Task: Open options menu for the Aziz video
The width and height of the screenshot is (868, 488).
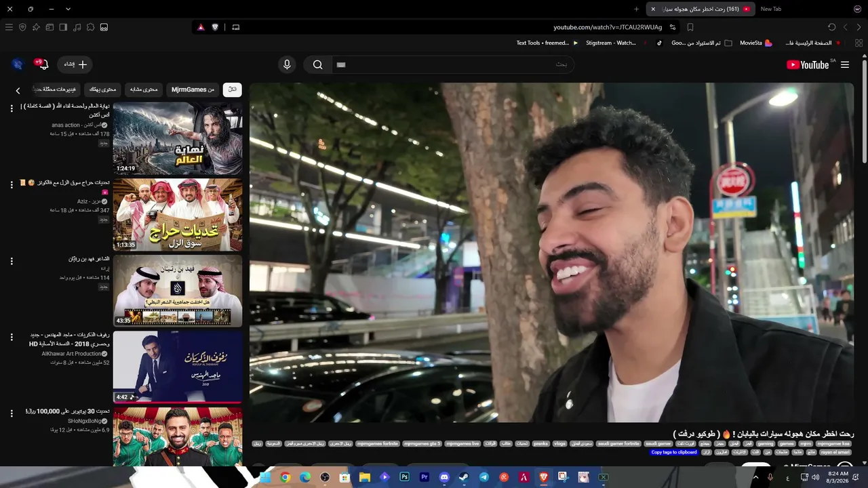Action: 12,184
